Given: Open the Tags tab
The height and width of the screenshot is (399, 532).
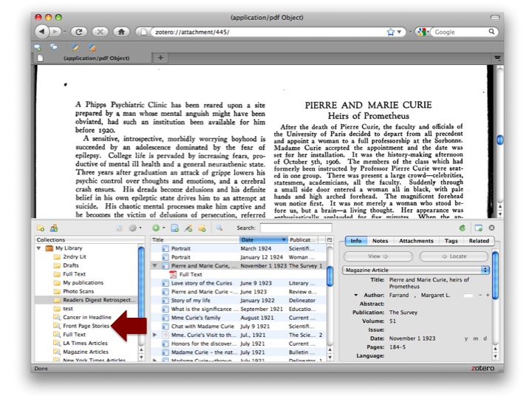Looking at the screenshot, I should tap(451, 241).
